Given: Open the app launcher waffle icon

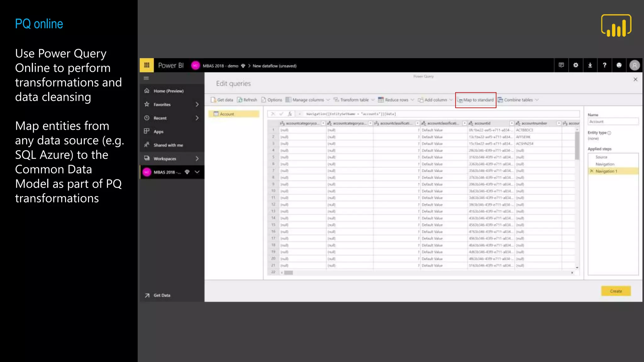Looking at the screenshot, I should click(147, 65).
